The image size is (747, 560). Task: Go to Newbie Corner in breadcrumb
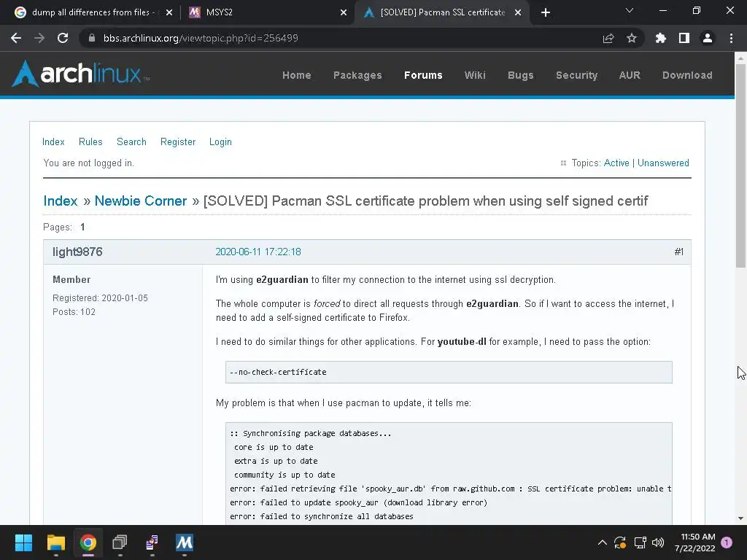[x=141, y=201]
